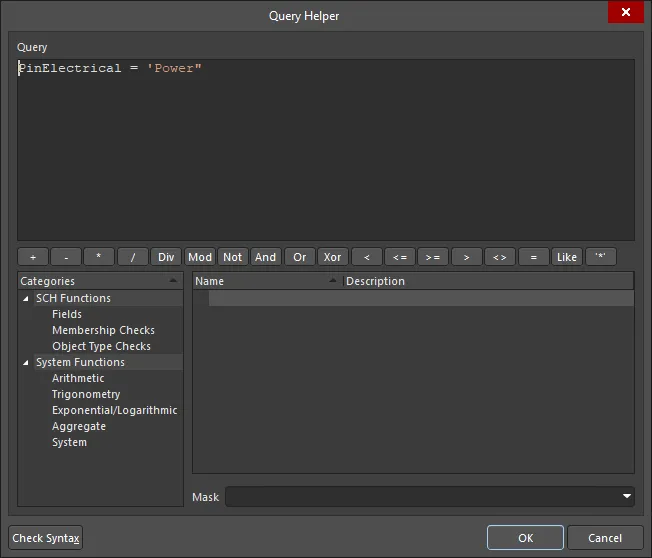
Task: Insert the And operator
Action: [x=266, y=257]
